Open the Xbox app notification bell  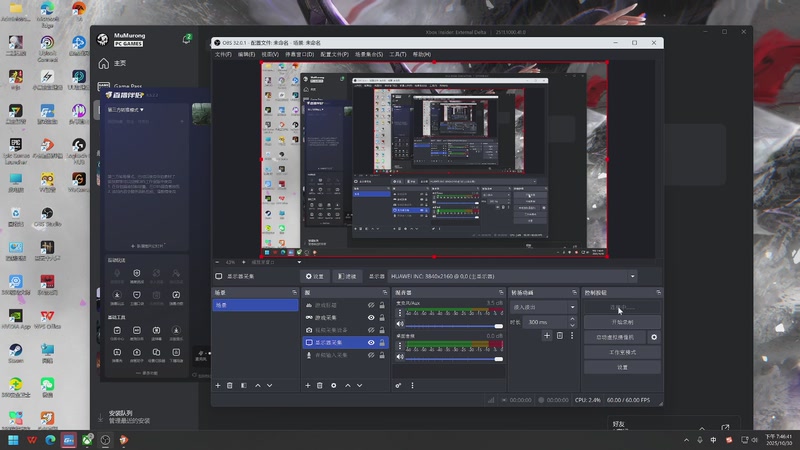pyautogui.click(x=187, y=39)
